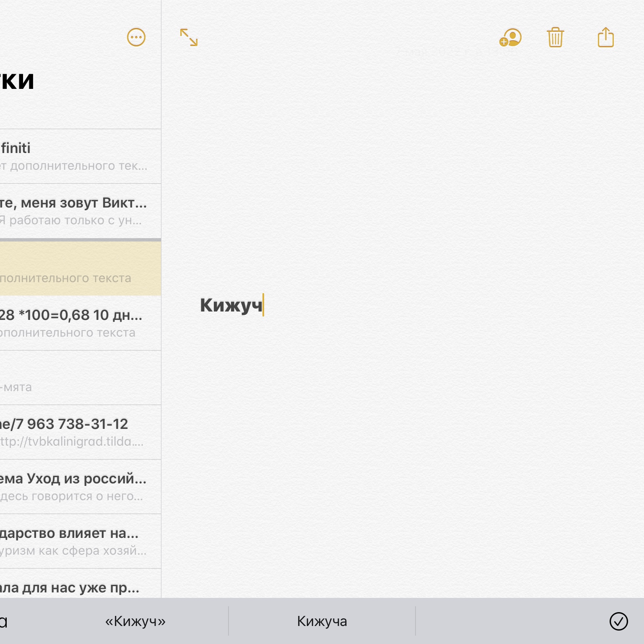Tap the large notes list heading
Viewport: 644px width, 644px height.
pyautogui.click(x=17, y=80)
